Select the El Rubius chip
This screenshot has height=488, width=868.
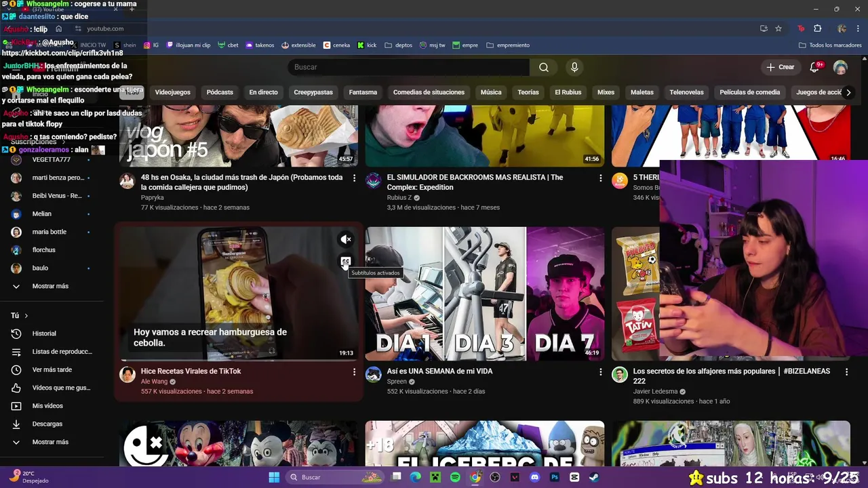568,92
